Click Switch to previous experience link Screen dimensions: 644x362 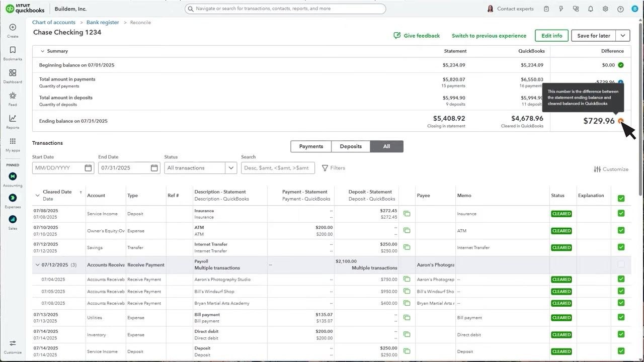489,36
